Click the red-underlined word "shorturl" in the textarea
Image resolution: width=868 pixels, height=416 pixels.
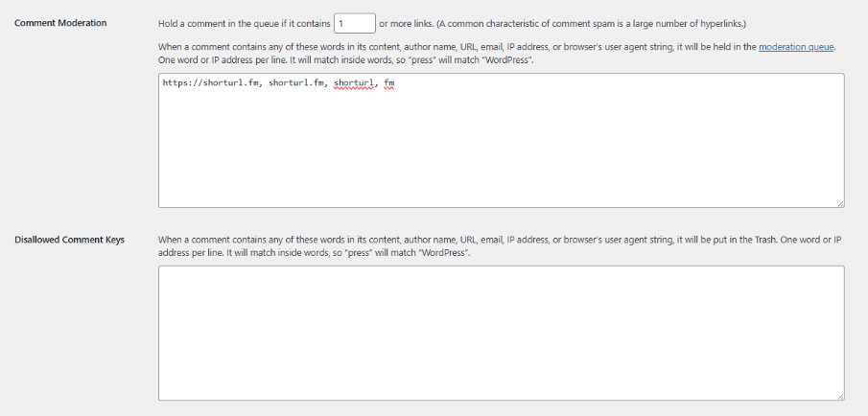[354, 84]
